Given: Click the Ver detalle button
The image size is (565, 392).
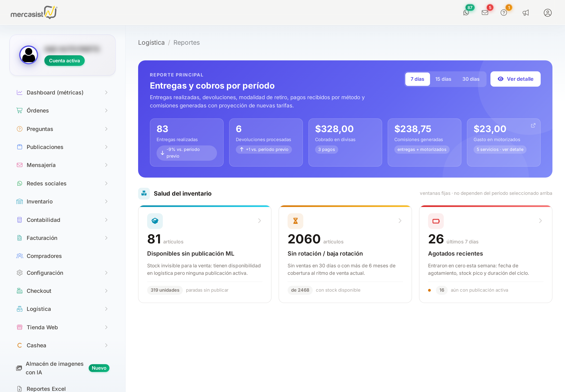Looking at the screenshot, I should pyautogui.click(x=515, y=79).
